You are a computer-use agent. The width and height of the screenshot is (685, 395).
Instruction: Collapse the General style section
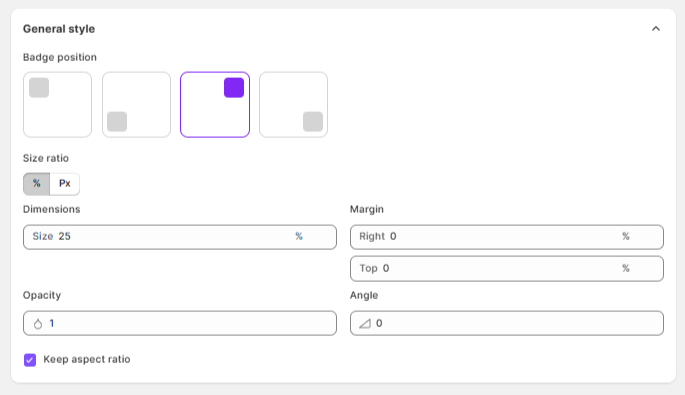pos(656,29)
